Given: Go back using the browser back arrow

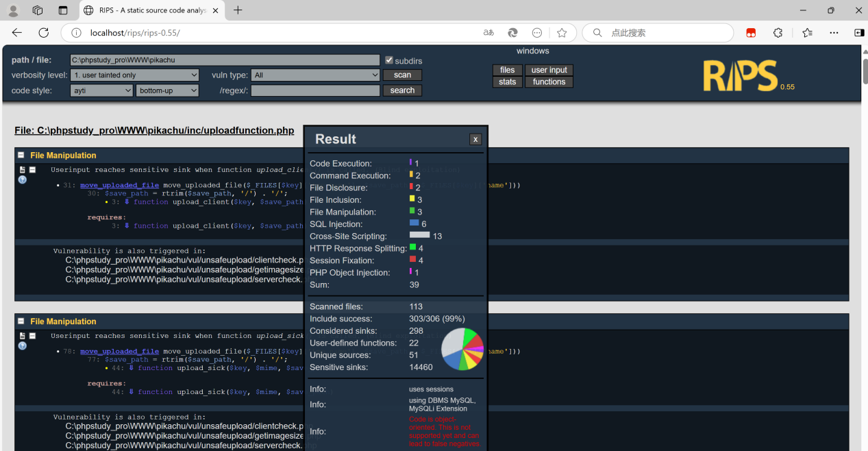Looking at the screenshot, I should (x=17, y=32).
